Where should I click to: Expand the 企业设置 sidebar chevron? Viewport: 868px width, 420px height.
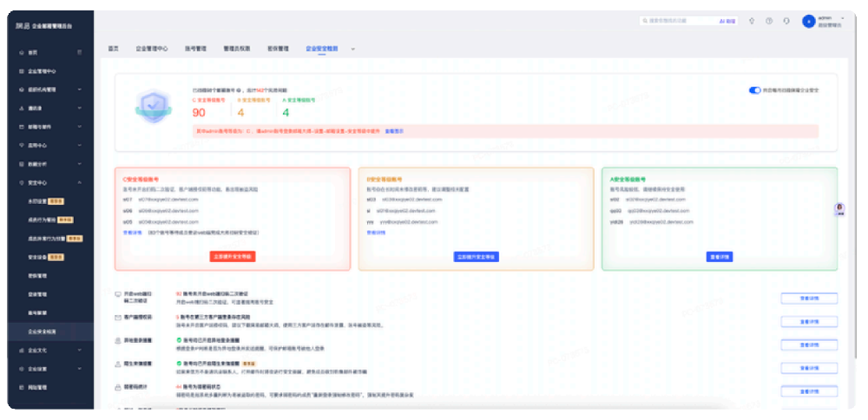(x=80, y=369)
